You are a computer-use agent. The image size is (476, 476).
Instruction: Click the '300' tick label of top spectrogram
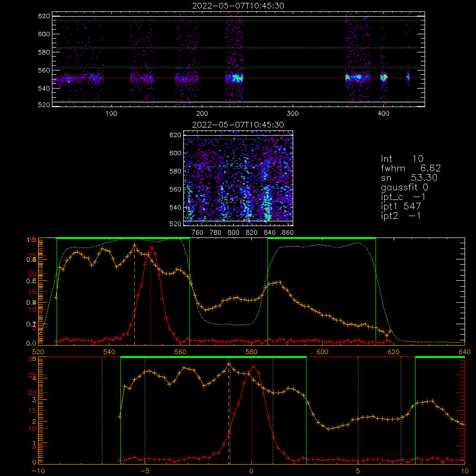tap(293, 114)
